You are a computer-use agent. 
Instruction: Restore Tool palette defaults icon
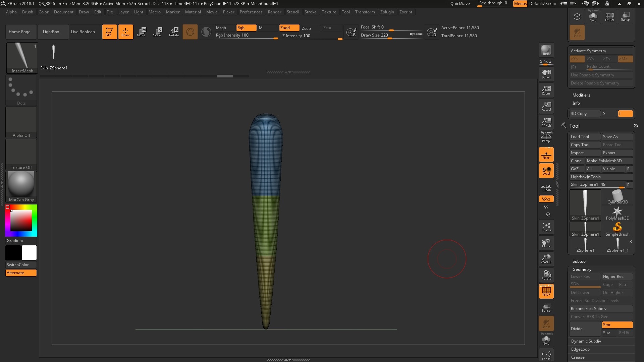[635, 126]
